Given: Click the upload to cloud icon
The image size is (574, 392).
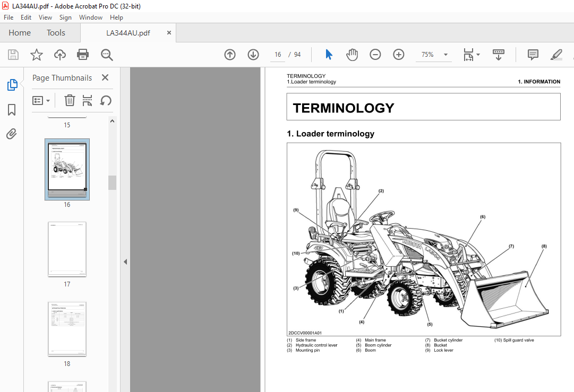Looking at the screenshot, I should [x=59, y=55].
